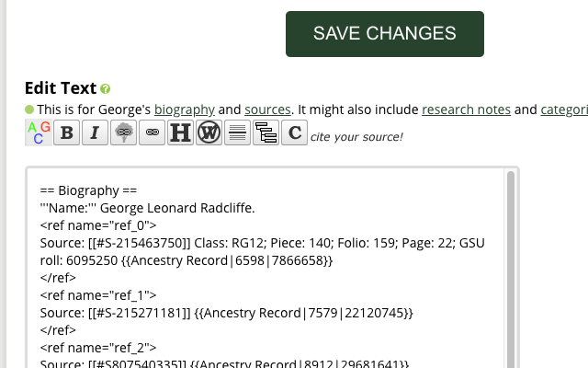Click the indented hierarchy toolbar icon
588x368 pixels.
[x=266, y=132]
